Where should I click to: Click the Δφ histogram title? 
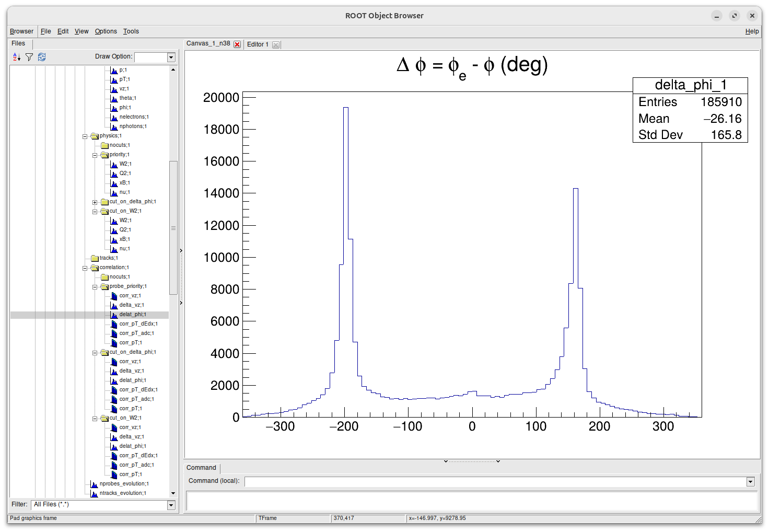click(472, 67)
